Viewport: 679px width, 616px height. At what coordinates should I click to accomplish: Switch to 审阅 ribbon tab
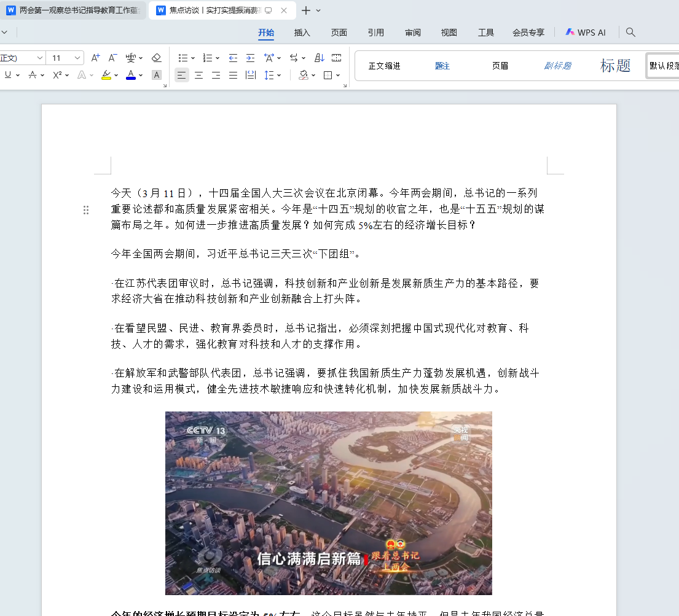coord(413,33)
